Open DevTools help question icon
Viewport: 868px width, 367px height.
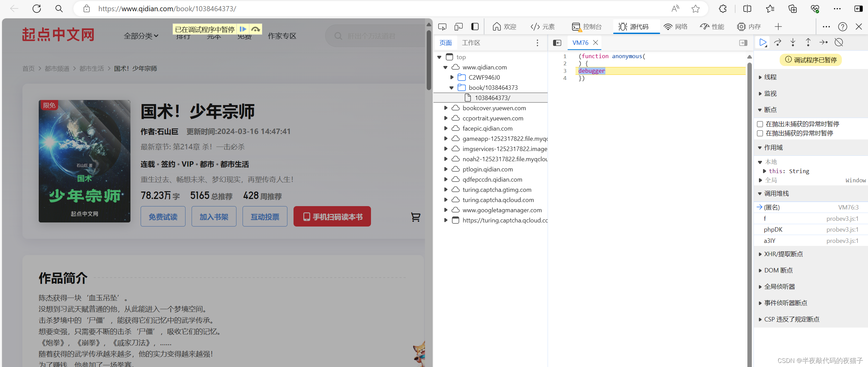pyautogui.click(x=843, y=27)
